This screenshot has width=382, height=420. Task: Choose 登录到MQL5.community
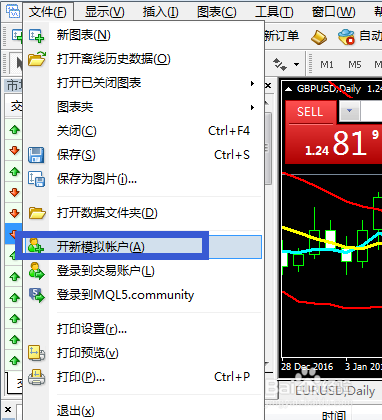click(x=143, y=295)
